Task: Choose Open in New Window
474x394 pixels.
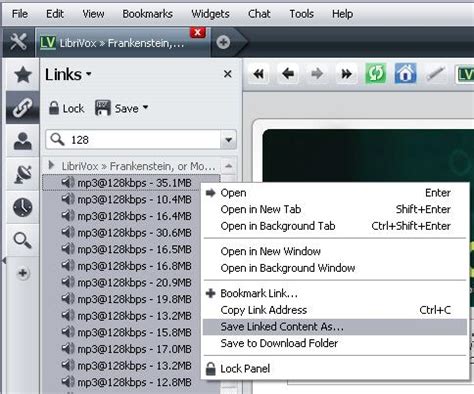Action: (x=335, y=251)
